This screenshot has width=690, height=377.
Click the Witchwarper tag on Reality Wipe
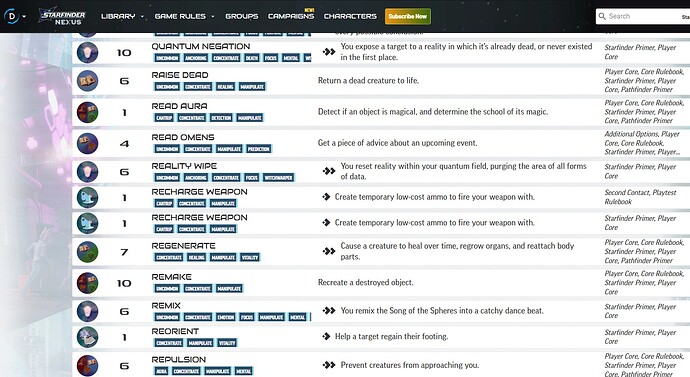[x=278, y=178]
